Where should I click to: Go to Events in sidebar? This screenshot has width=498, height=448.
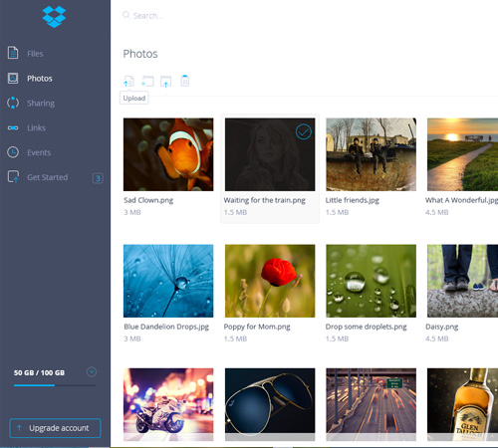click(x=39, y=152)
